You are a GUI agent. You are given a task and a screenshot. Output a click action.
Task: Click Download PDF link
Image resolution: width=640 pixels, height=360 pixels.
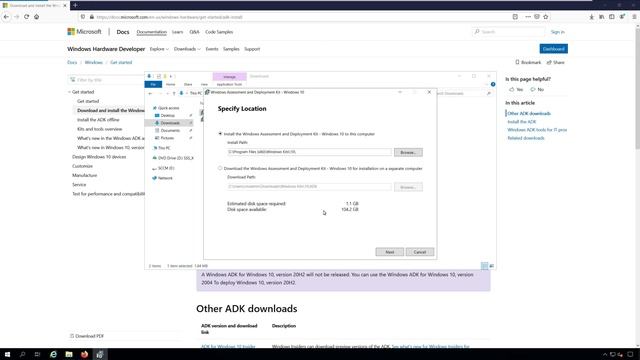[x=87, y=336]
